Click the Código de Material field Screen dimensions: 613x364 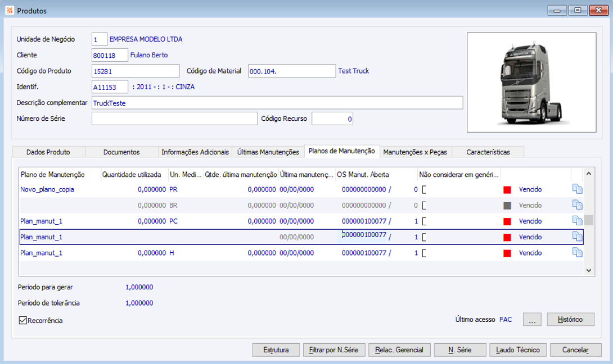pos(292,71)
